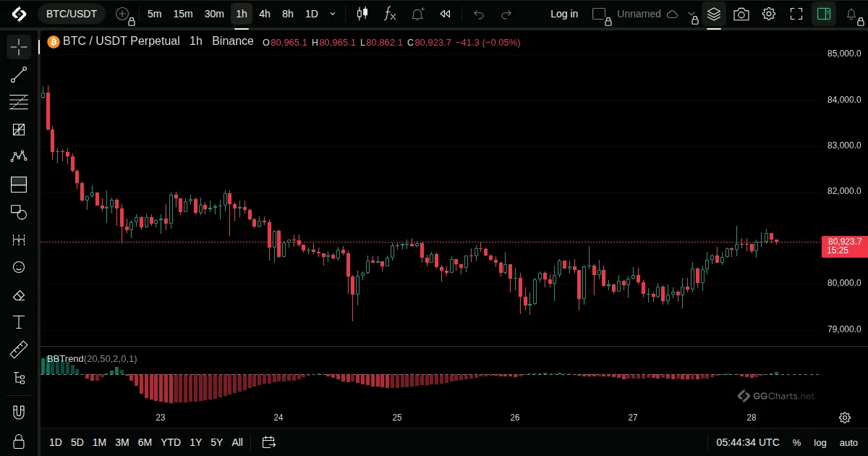Select the price range measure tool
The image size is (868, 456).
coord(19,240)
